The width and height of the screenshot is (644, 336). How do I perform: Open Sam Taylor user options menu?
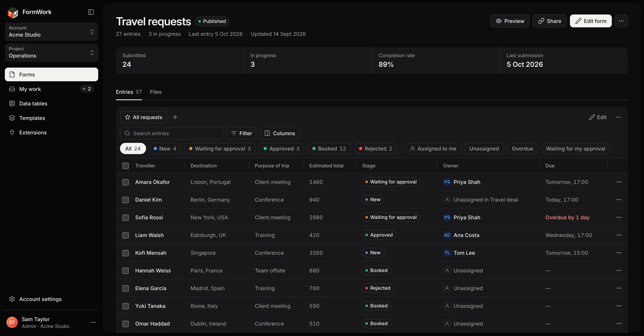pos(93,323)
